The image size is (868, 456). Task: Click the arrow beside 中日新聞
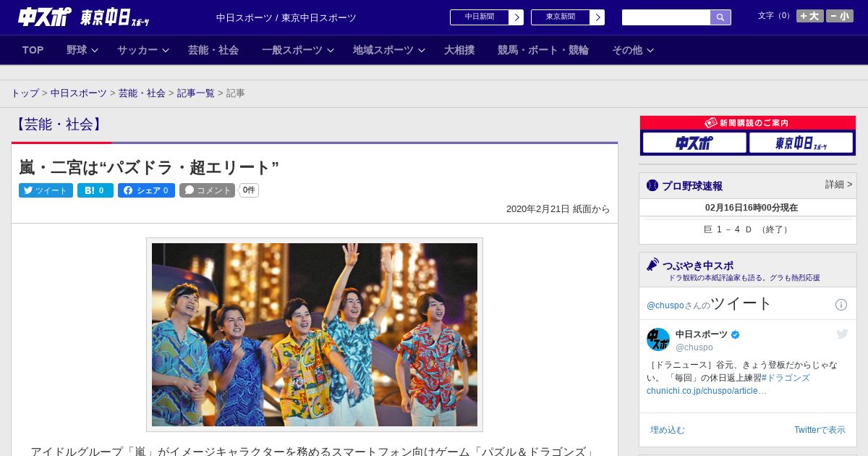516,17
